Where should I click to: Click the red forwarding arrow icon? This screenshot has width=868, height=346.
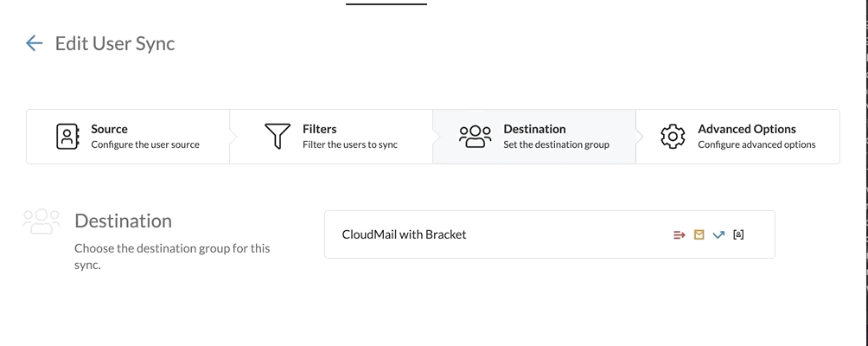pos(679,234)
